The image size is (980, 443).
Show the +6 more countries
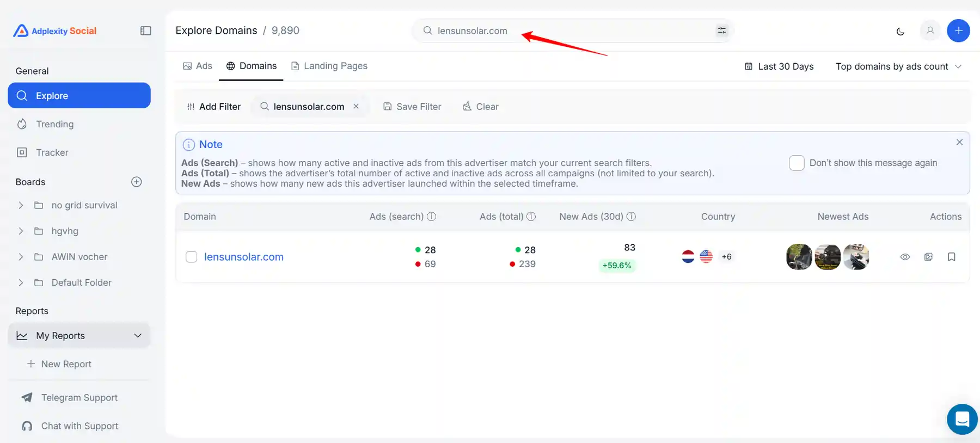(727, 256)
